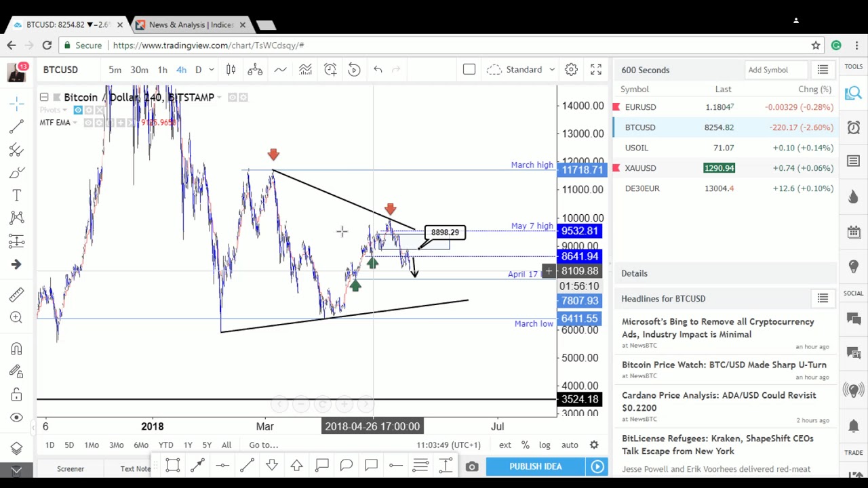Open the alerts clock panel in right sidebar
Image resolution: width=868 pixels, height=488 pixels.
tap(854, 127)
